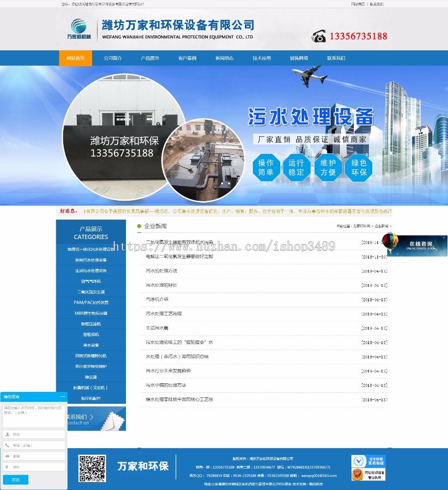The width and height of the screenshot is (448, 490).
Task: Click the phone icon in the telephone field
Action: [x=7, y=445]
